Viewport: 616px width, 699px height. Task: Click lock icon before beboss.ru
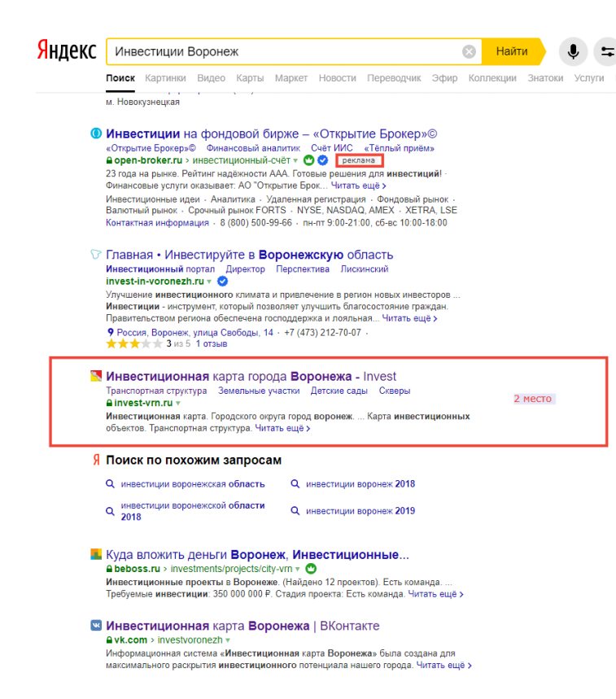point(109,568)
